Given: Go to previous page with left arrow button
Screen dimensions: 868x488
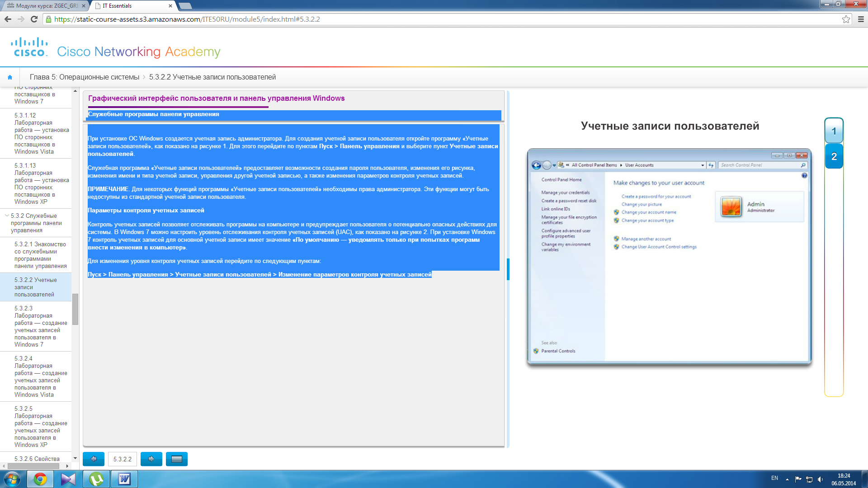Looking at the screenshot, I should coord(94,459).
